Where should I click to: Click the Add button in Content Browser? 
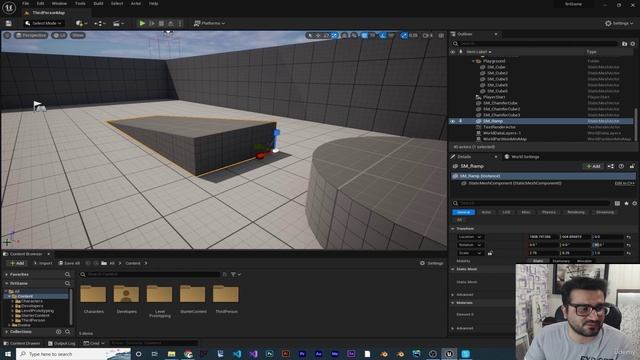click(17, 263)
